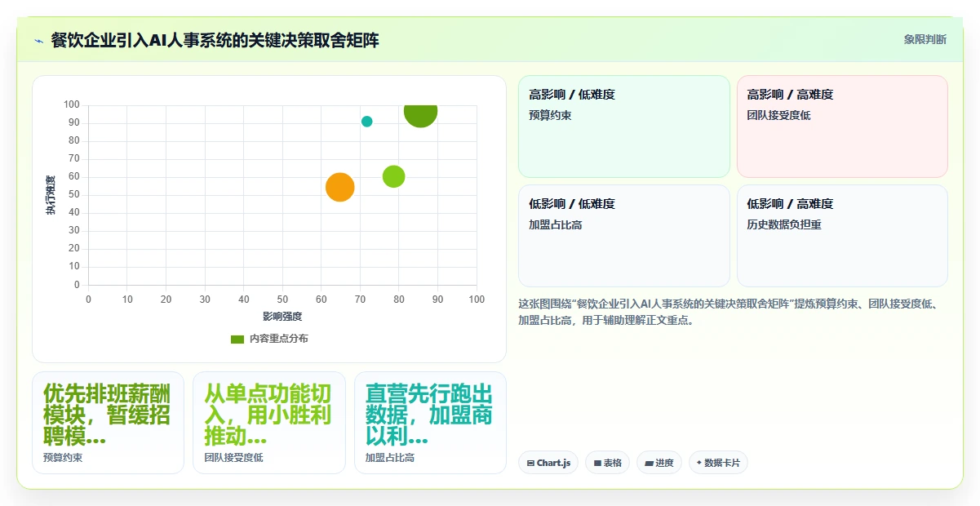Screen dimensions: 980x506
Task: Click 团队接受度低 caption under the second card
Action: coord(233,458)
